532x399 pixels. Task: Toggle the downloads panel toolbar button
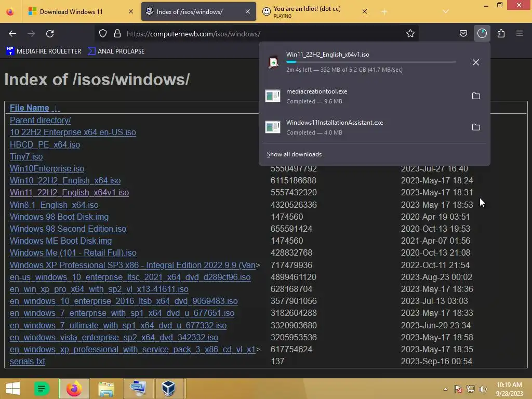pyautogui.click(x=482, y=34)
